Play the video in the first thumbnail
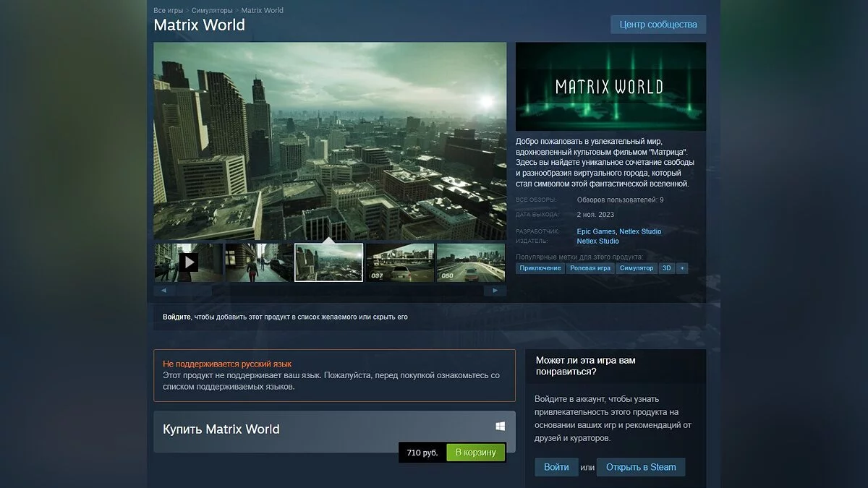Image resolution: width=868 pixels, height=488 pixels. (x=188, y=262)
